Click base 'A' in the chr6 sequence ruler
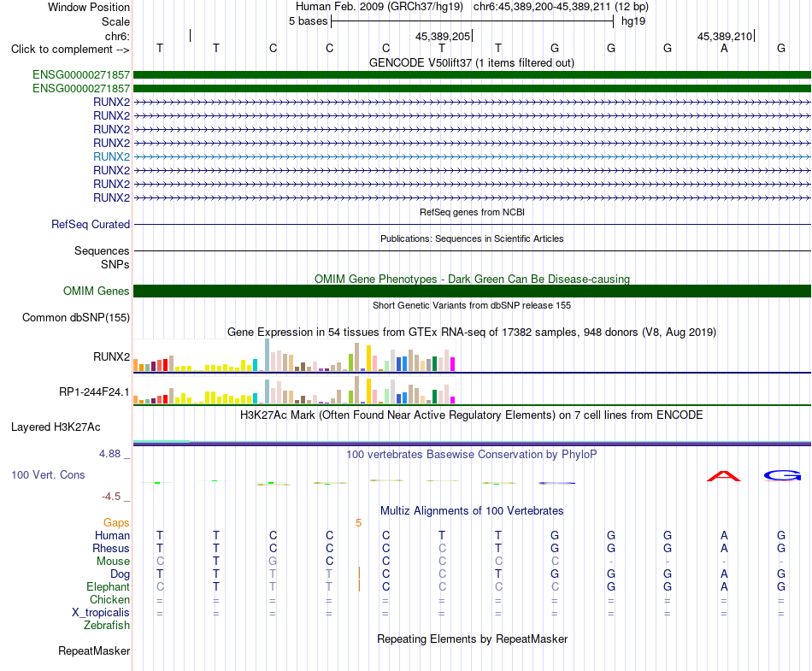 (724, 49)
